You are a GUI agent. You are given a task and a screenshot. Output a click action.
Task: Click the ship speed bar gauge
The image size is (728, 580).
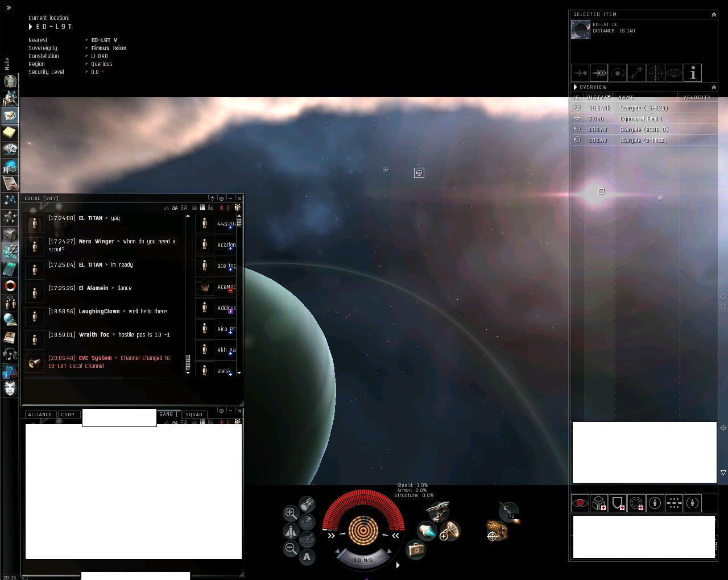point(363,560)
